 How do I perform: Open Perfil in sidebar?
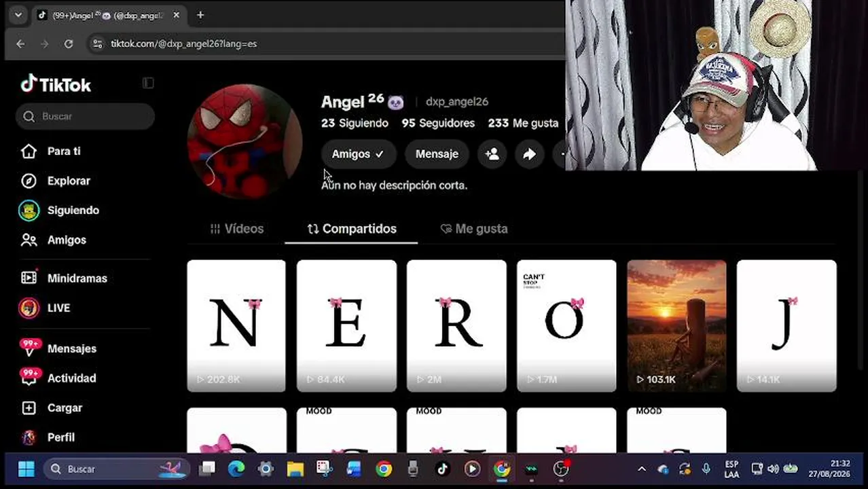tap(61, 437)
